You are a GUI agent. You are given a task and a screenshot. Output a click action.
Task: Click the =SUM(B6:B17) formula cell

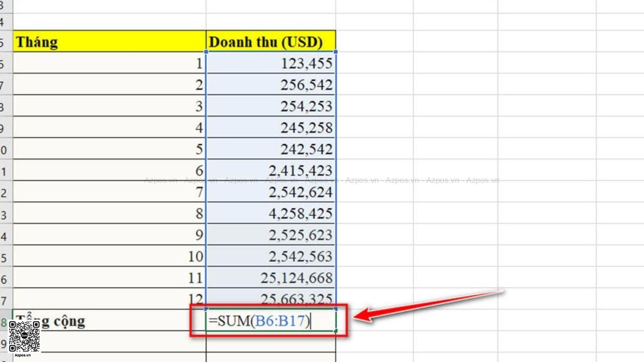click(271, 321)
